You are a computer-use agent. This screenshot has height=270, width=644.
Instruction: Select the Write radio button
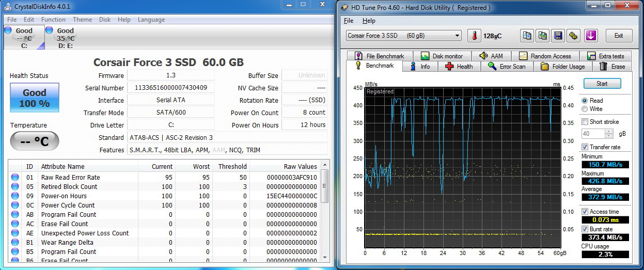pyautogui.click(x=585, y=109)
